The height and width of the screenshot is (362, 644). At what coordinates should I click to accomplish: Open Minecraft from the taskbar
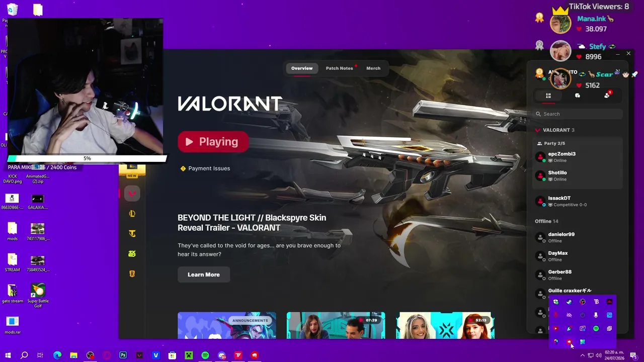189,355
